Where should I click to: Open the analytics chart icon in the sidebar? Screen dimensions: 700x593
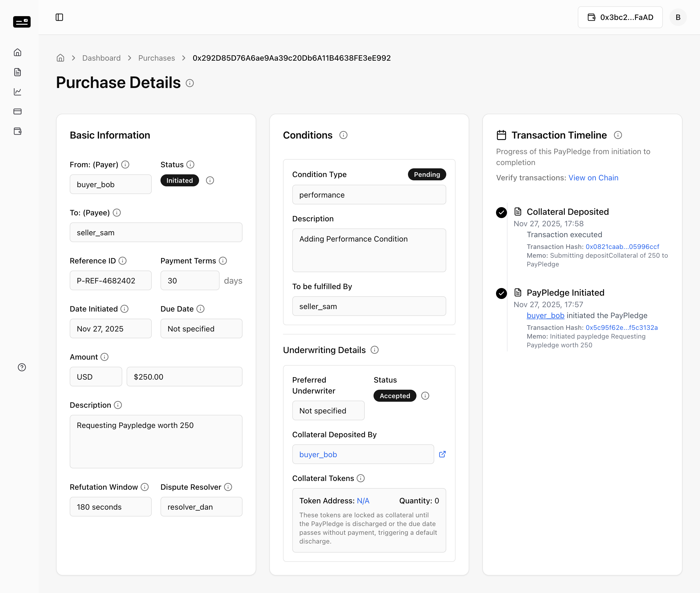17,92
